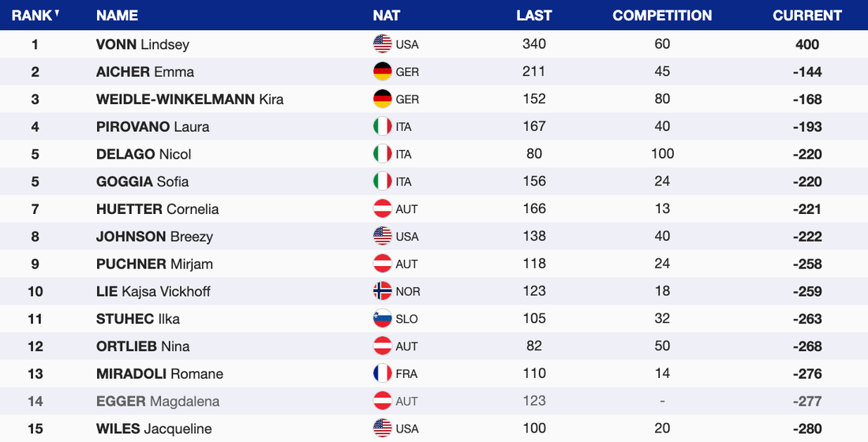Sort by the NAT column header
Viewport: 868px width, 442px height.
pyautogui.click(x=387, y=15)
